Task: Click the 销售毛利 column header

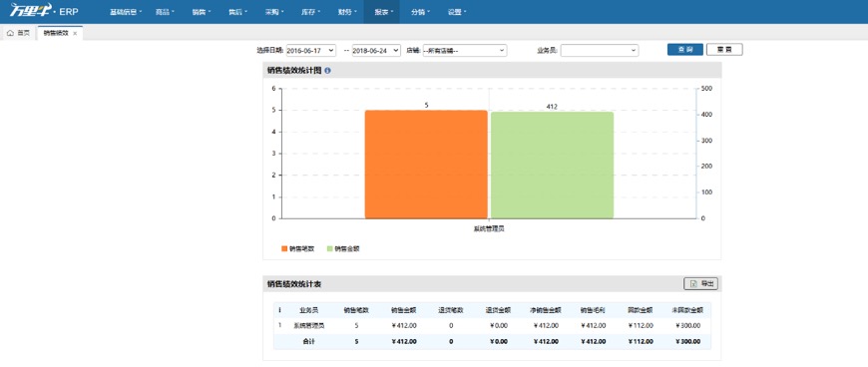Action: coord(593,310)
